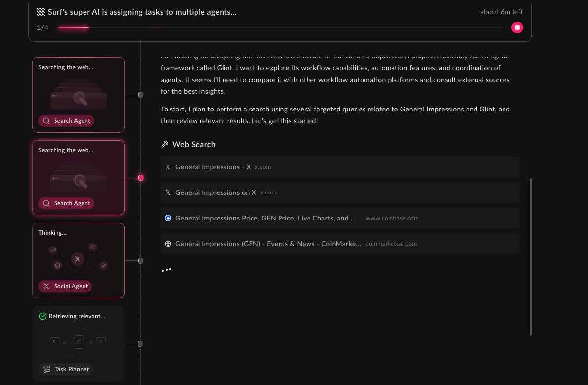Click the globe icon beside CoinMarketCal result

pos(168,244)
